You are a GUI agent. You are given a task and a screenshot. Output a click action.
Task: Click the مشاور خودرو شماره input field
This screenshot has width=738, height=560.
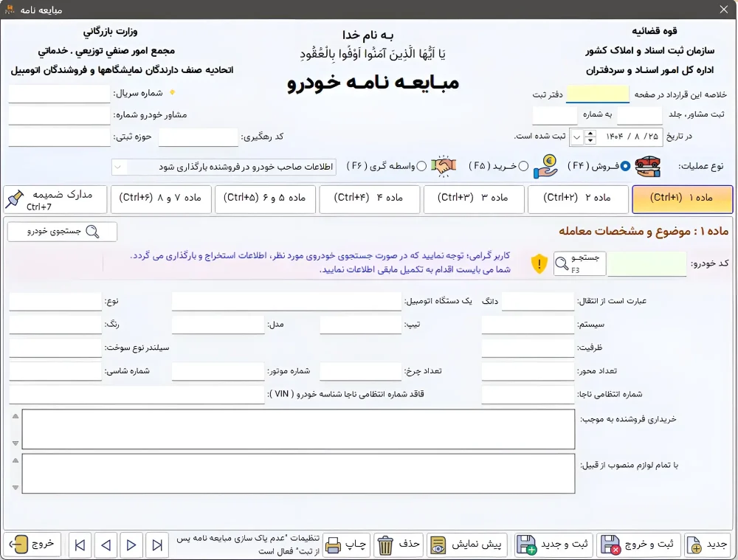59,115
